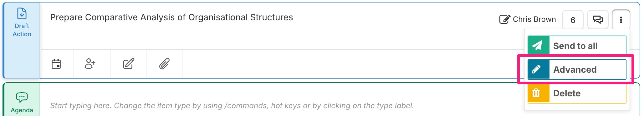Open the comments speech bubble button
Image resolution: width=644 pixels, height=116 pixels.
coord(598,20)
